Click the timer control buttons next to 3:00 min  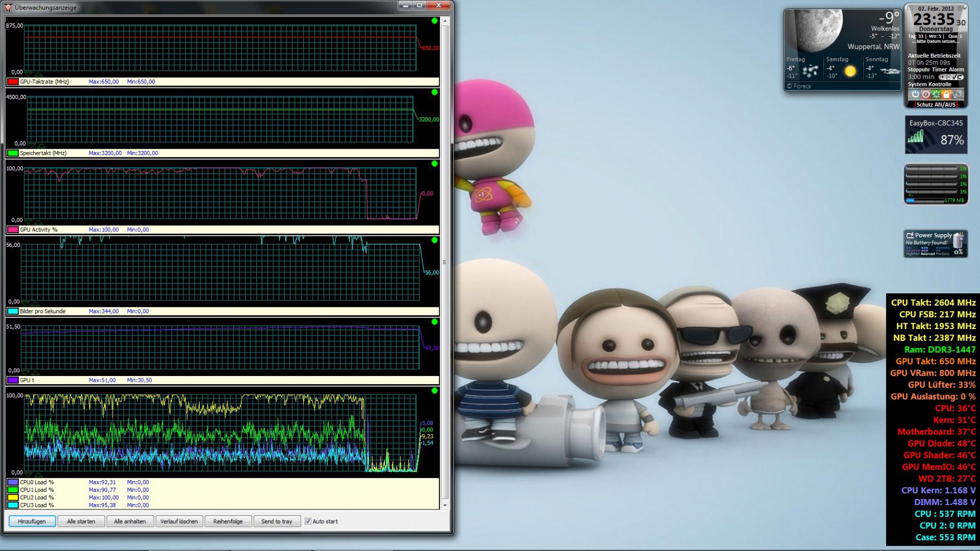point(951,77)
